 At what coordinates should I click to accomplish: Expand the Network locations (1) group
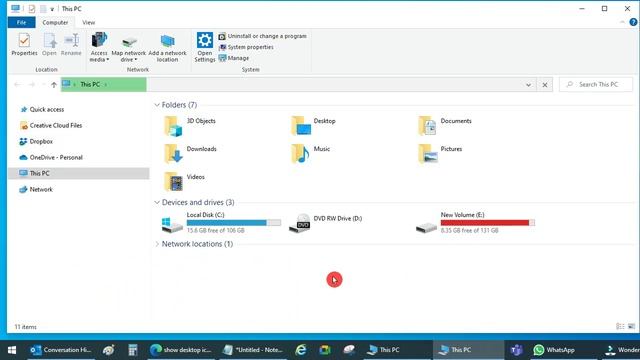click(157, 244)
